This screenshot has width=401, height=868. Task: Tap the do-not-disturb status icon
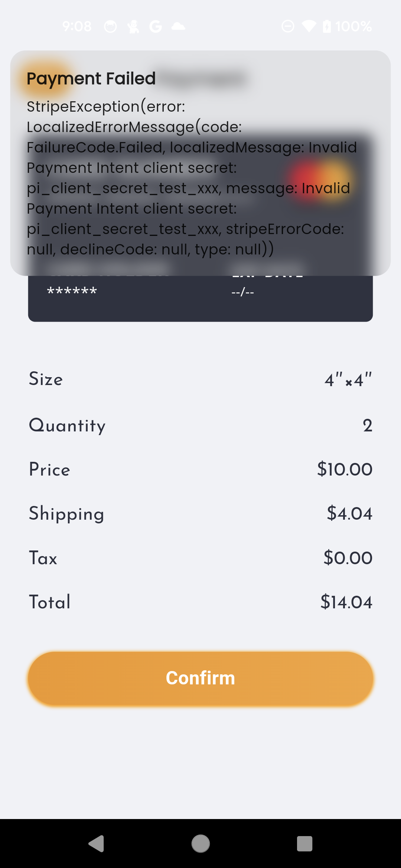[x=288, y=26]
